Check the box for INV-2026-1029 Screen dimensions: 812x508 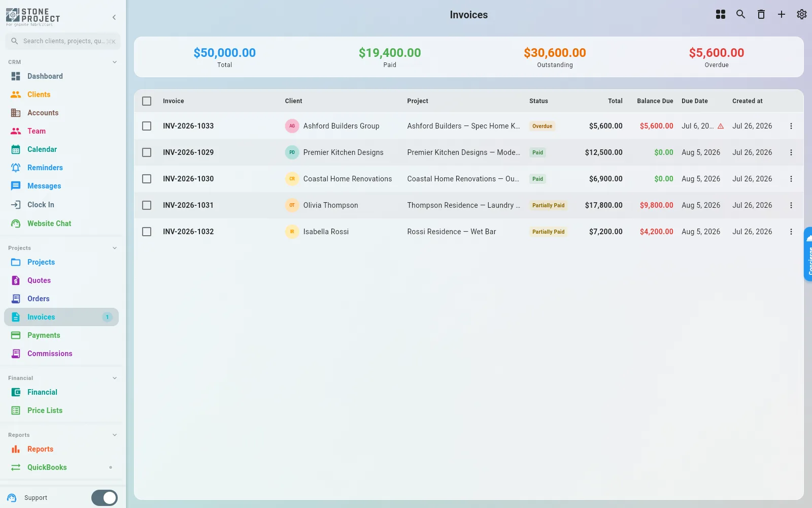[147, 152]
